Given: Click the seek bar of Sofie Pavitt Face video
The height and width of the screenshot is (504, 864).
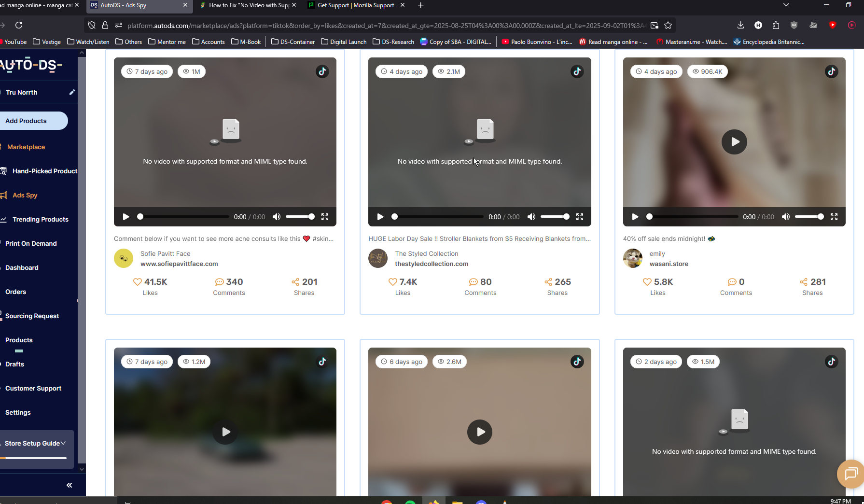Looking at the screenshot, I should coord(184,217).
